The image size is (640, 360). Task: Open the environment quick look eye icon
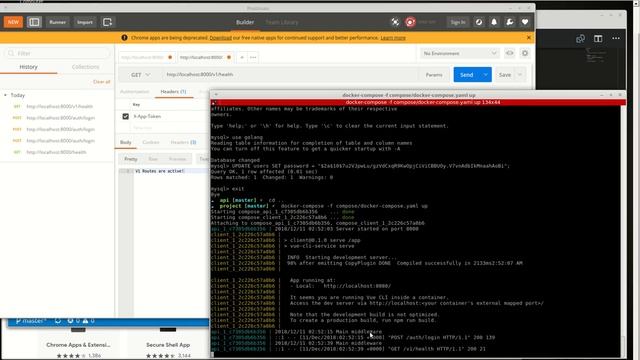[509, 53]
